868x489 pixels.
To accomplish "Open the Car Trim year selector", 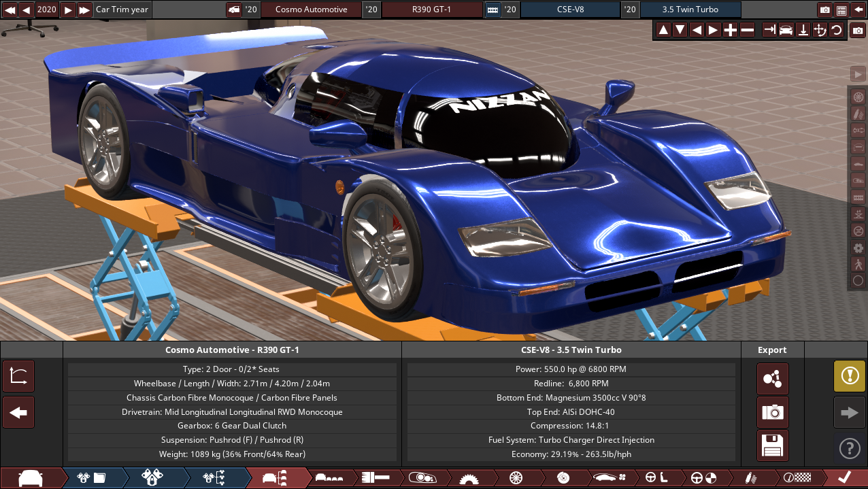I will [x=122, y=10].
